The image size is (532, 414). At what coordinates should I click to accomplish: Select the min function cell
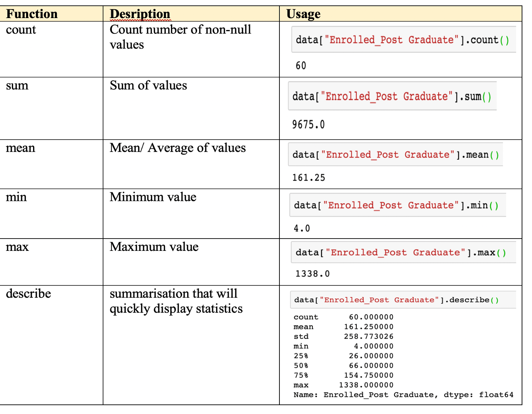tap(16, 197)
